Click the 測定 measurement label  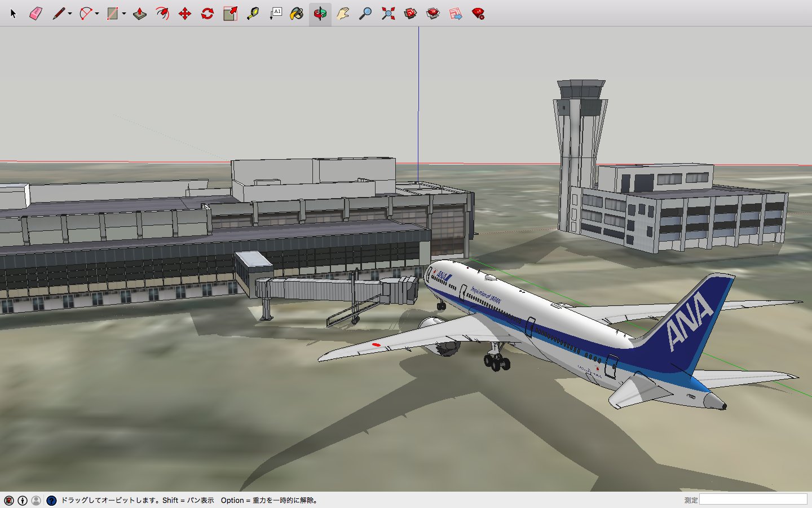tap(691, 500)
